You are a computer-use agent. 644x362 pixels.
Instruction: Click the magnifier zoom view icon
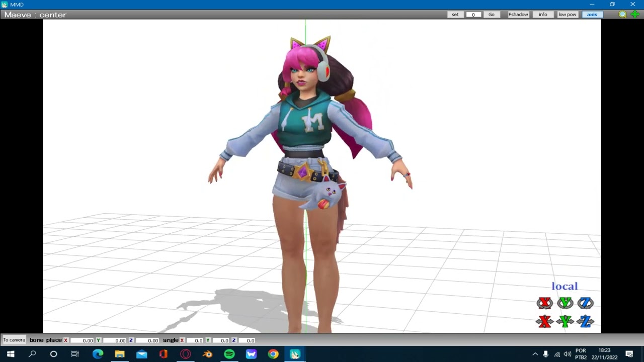pyautogui.click(x=623, y=15)
